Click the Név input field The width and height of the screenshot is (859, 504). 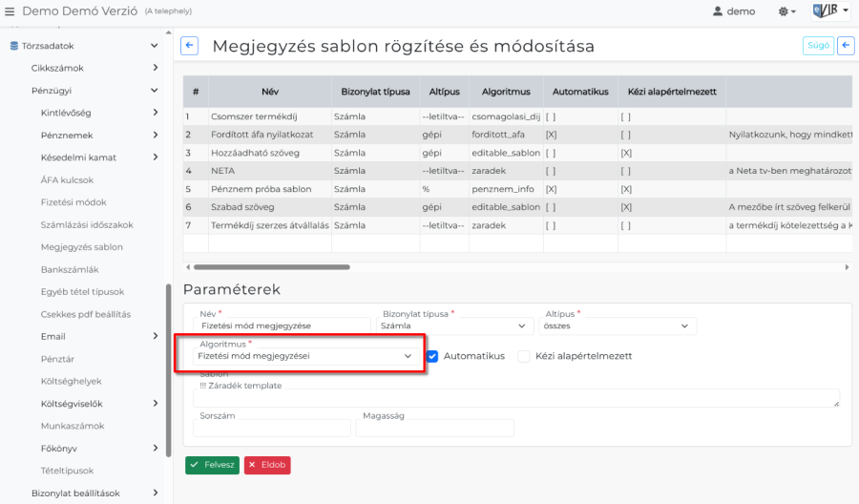coord(281,326)
